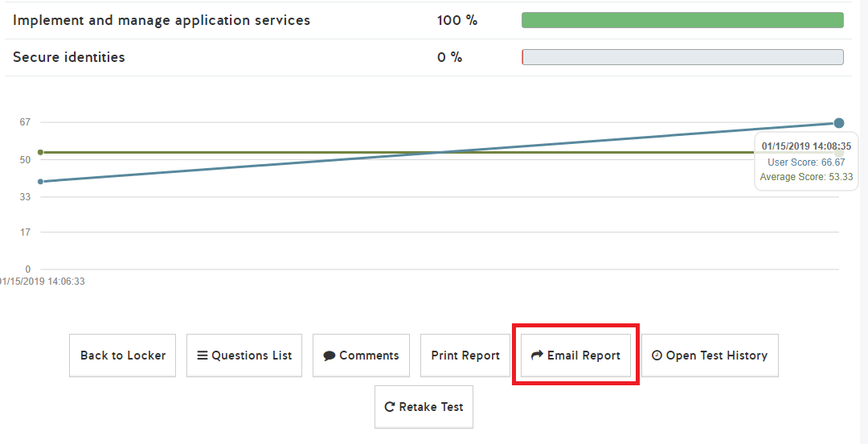Go back to Locker
The image size is (868, 444).
click(123, 356)
